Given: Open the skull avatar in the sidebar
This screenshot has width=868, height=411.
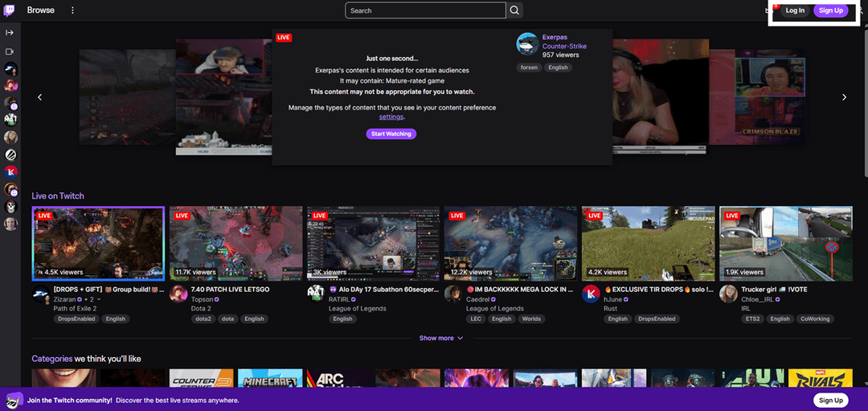Looking at the screenshot, I should (x=11, y=206).
